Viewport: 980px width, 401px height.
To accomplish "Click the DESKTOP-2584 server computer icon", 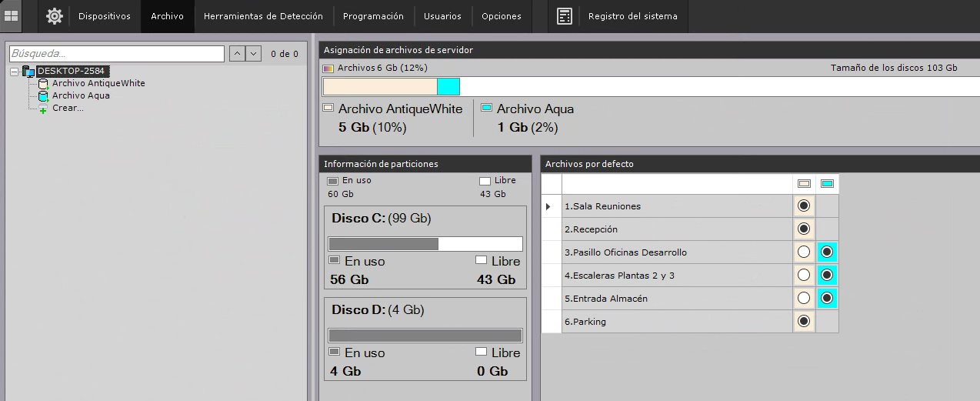I will click(28, 72).
